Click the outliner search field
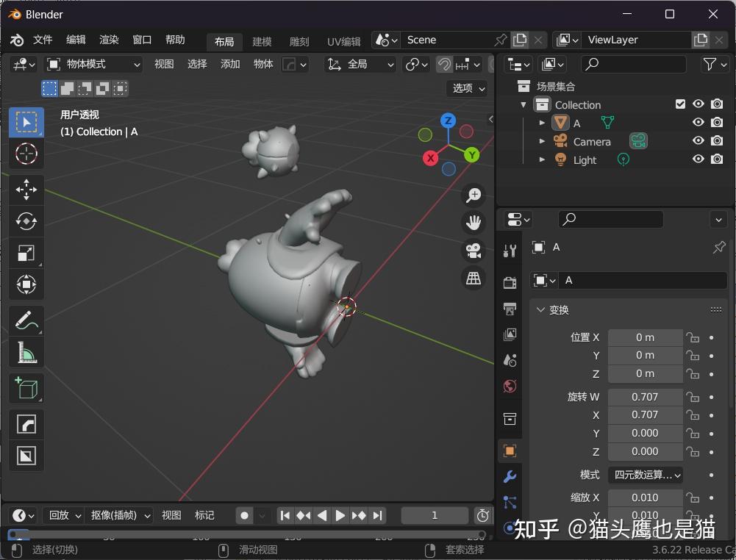The image size is (736, 560). tap(632, 64)
